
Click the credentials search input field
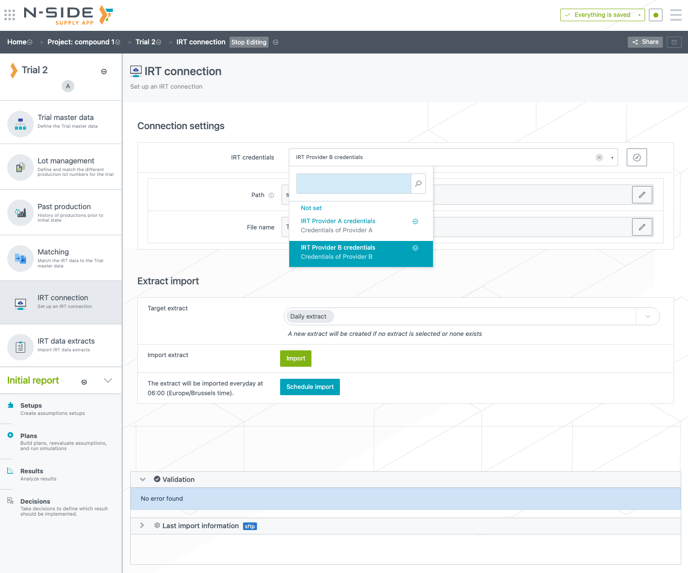(x=353, y=184)
